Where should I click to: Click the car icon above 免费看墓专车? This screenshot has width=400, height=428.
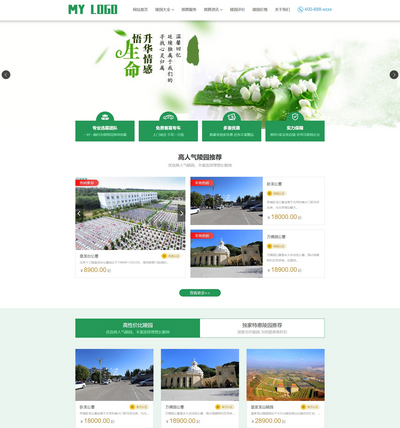168,117
